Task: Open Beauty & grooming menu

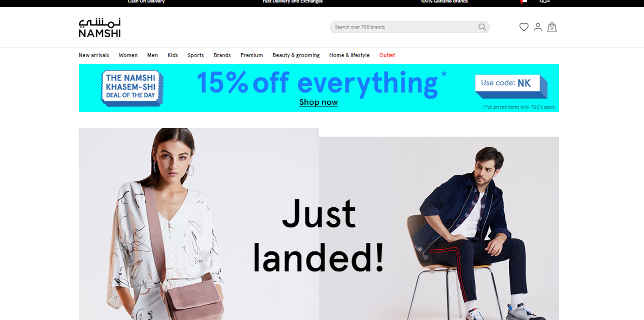Action: [296, 55]
